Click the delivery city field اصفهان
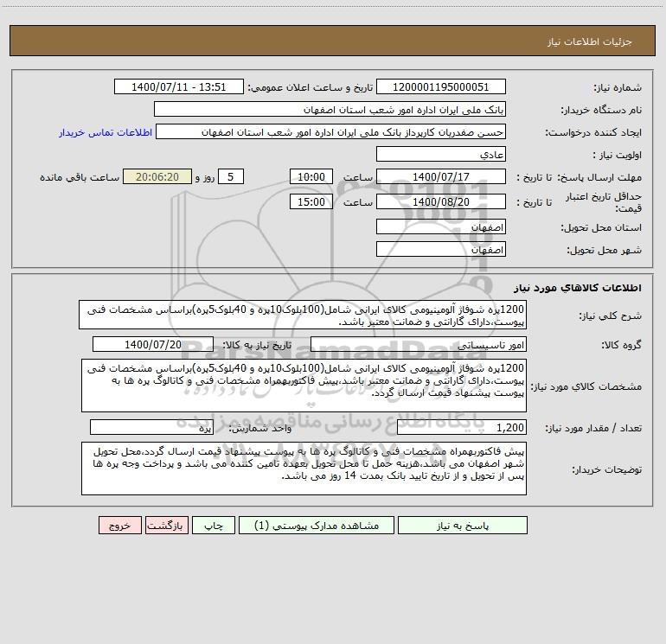 click(x=441, y=249)
